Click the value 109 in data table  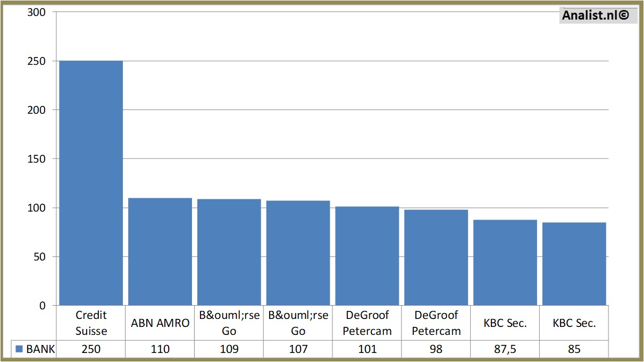[229, 349]
